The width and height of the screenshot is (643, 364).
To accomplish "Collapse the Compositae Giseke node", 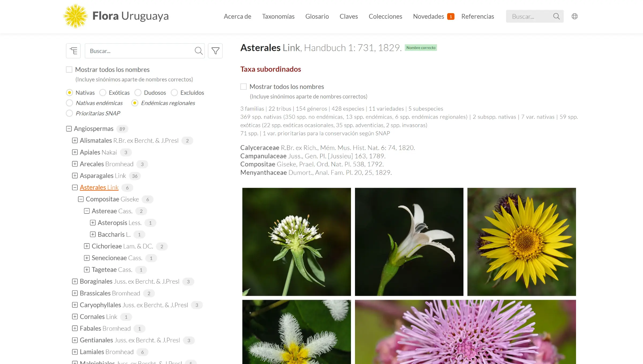I will (81, 199).
